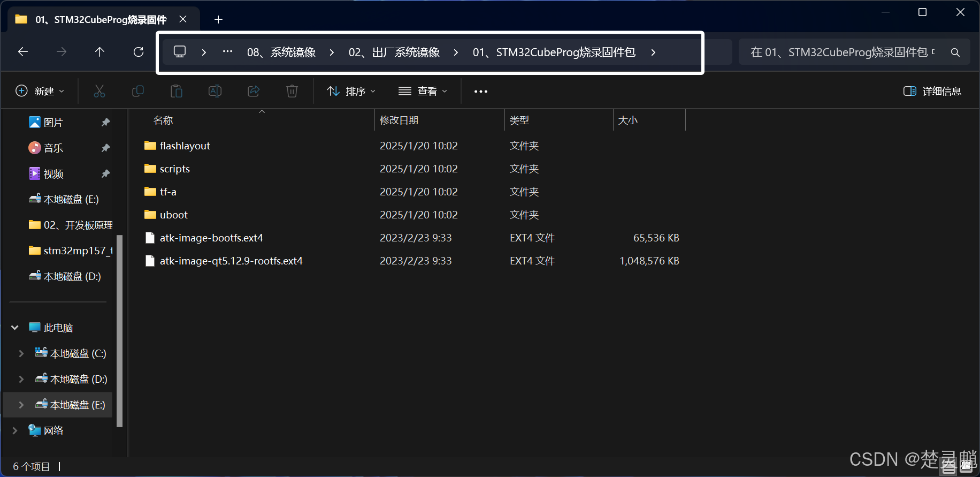Click the PC monitor icon in address bar

tap(180, 52)
